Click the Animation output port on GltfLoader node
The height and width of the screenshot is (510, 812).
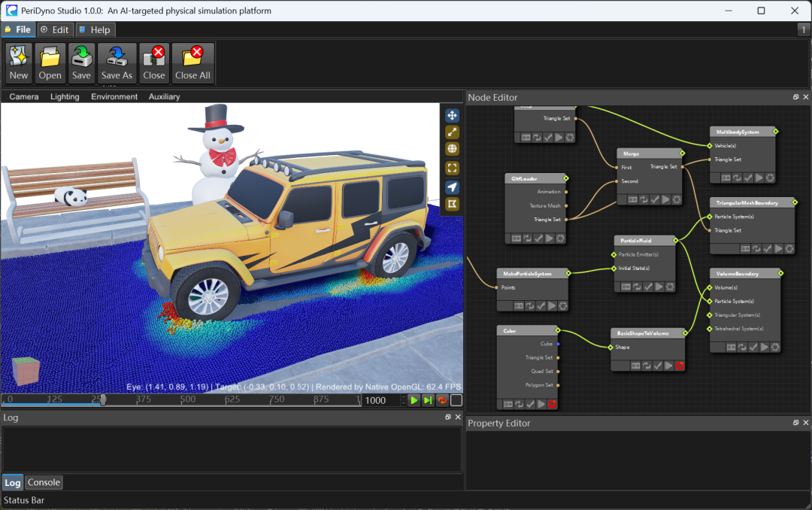coord(566,192)
